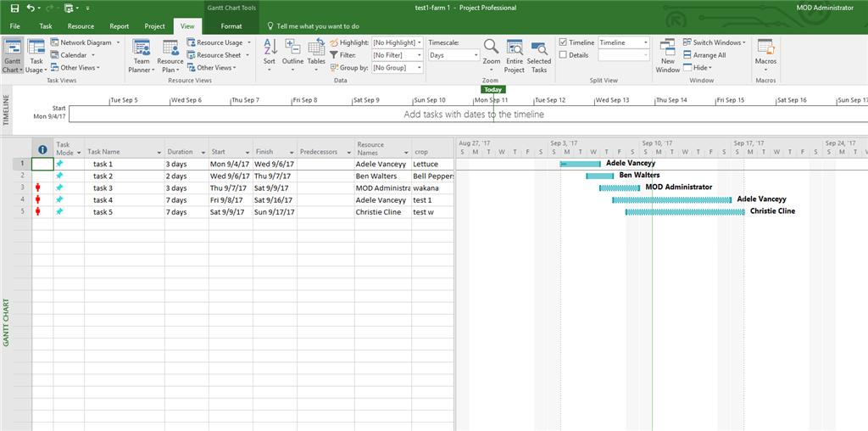Switch to the Task ribbon tab
This screenshot has width=868, height=431.
tap(46, 26)
